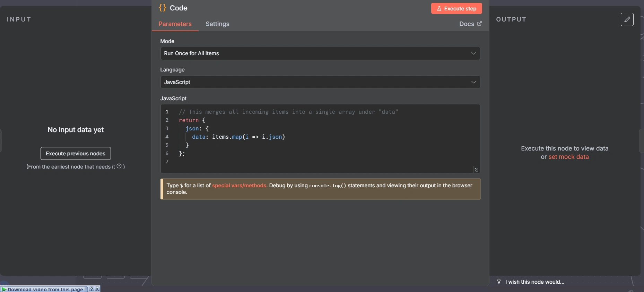Open the Language dropdown showing JavaScript
This screenshot has width=644, height=292.
coord(320,82)
